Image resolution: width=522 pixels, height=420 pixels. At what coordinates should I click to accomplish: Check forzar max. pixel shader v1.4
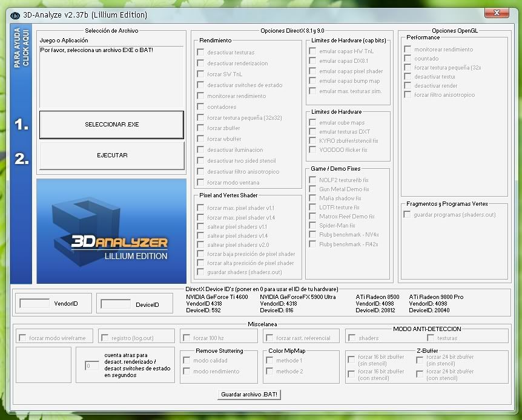(x=200, y=217)
